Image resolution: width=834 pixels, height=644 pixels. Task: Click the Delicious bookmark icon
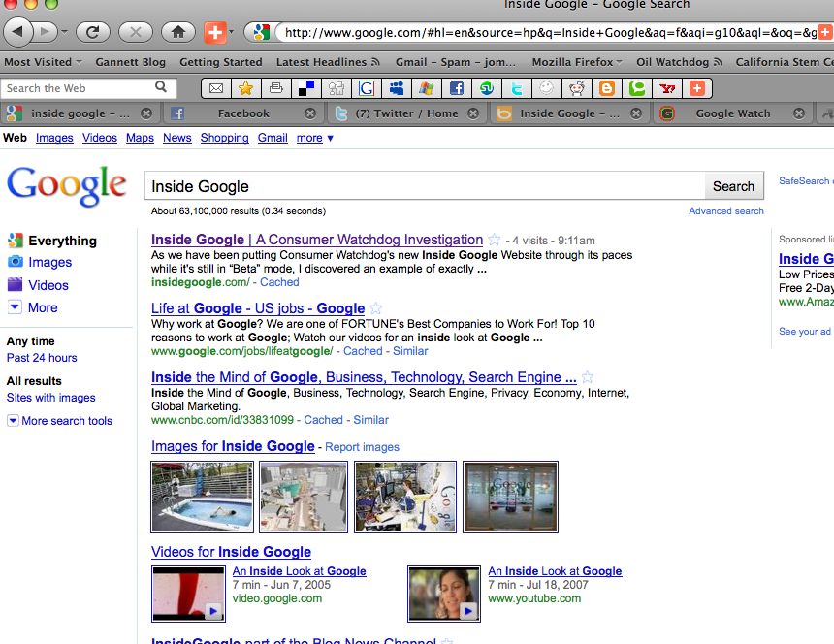pyautogui.click(x=306, y=88)
